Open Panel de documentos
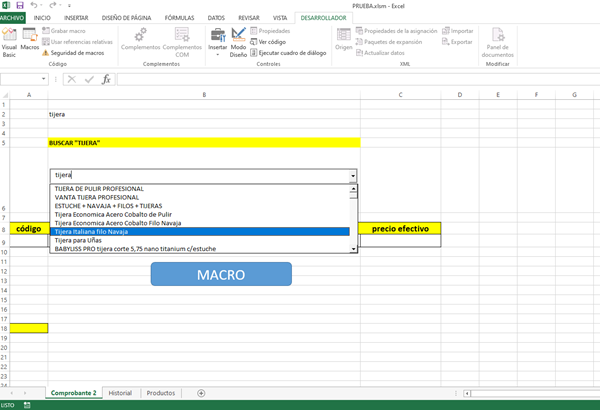Image resolution: width=600 pixels, height=410 pixels. click(498, 42)
